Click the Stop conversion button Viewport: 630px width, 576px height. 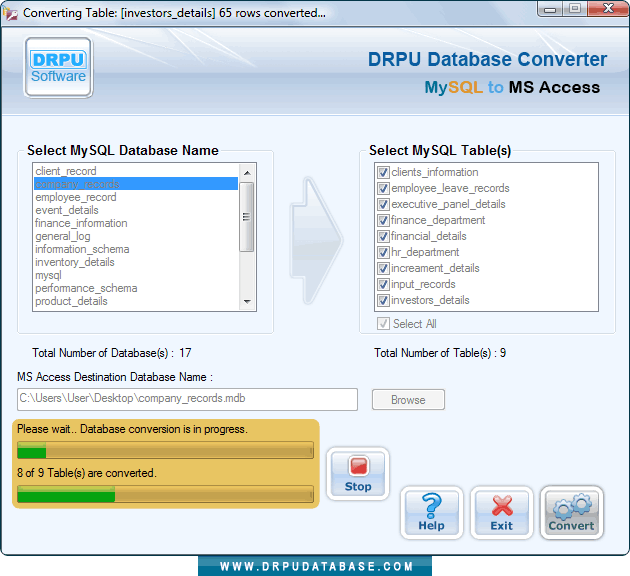click(358, 474)
